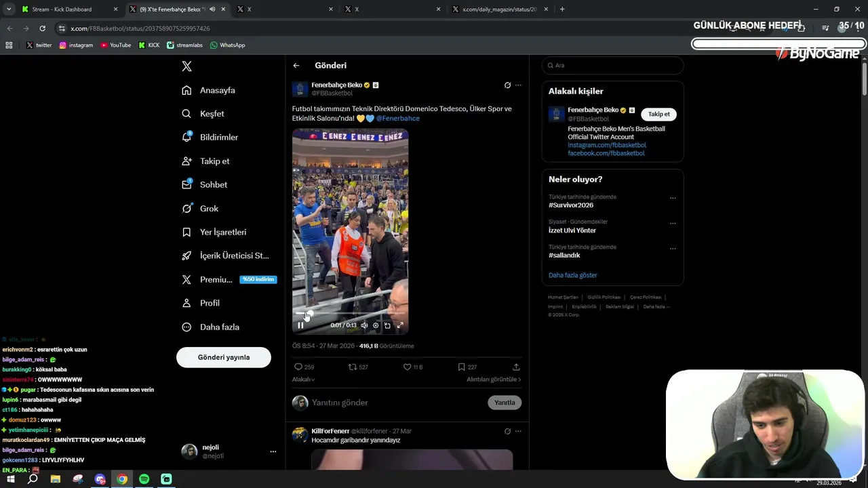
Task: Repost the post with 527 reposts
Action: click(358, 367)
